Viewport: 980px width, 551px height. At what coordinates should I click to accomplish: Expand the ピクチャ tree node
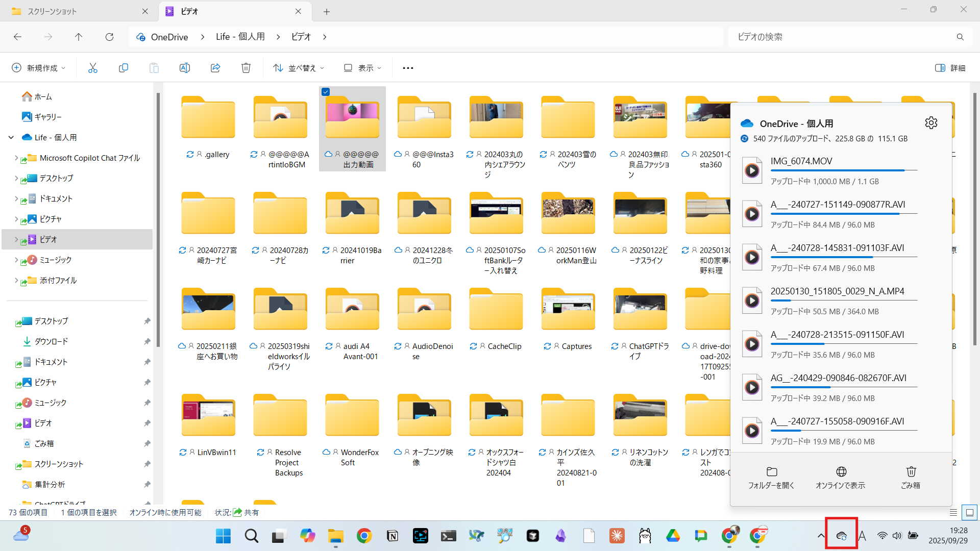[x=16, y=219]
